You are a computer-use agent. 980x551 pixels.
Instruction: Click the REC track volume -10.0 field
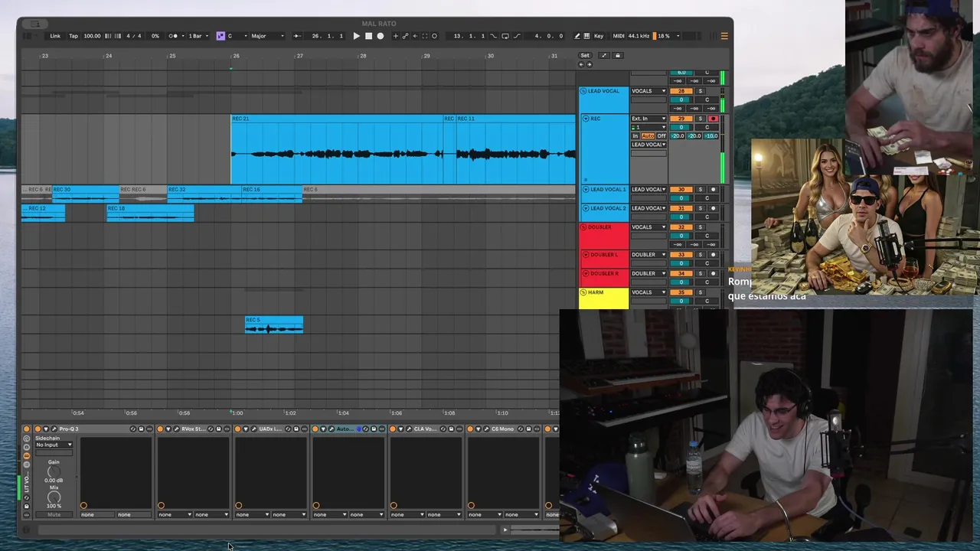click(x=711, y=136)
